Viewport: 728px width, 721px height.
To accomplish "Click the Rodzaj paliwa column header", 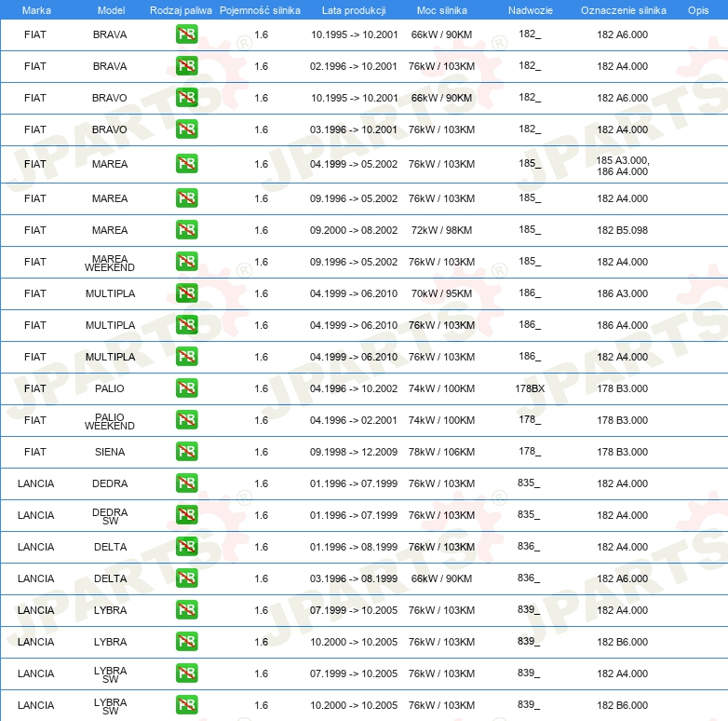I will click(181, 10).
